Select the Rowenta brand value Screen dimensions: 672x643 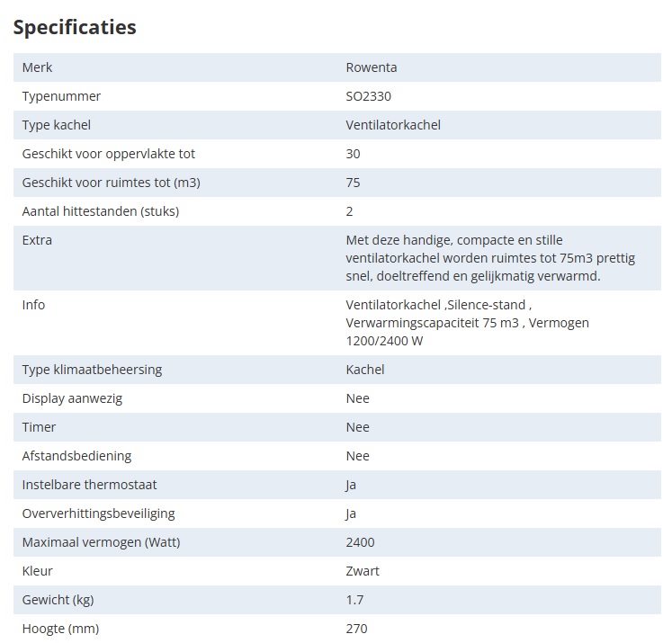372,67
